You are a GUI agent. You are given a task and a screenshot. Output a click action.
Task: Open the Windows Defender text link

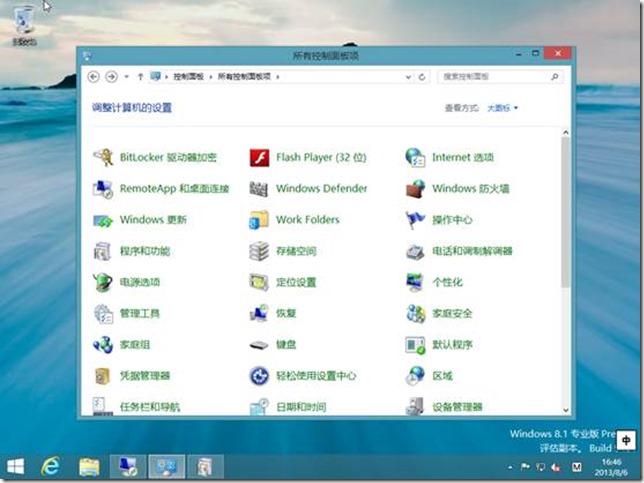click(322, 189)
